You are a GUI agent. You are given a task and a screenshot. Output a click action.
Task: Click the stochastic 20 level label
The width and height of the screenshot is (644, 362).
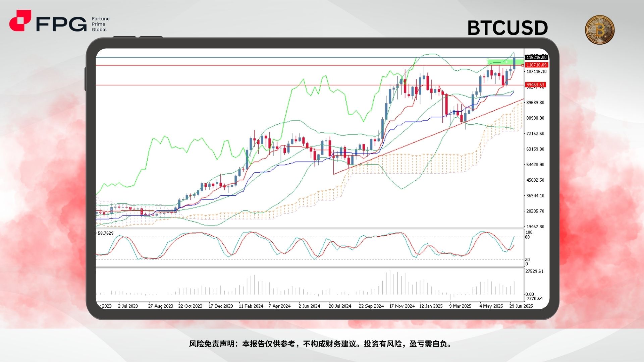(527, 259)
